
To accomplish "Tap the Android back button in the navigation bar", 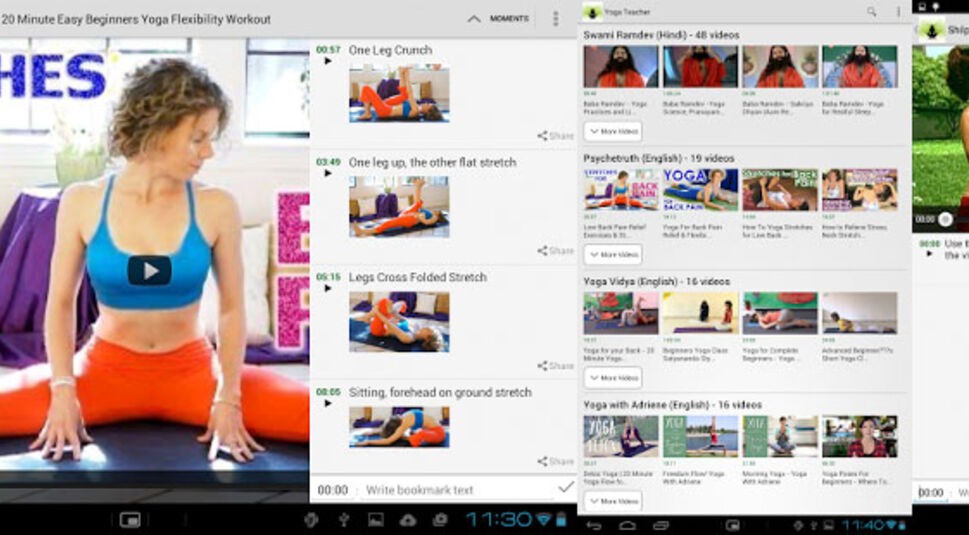I will [594, 525].
